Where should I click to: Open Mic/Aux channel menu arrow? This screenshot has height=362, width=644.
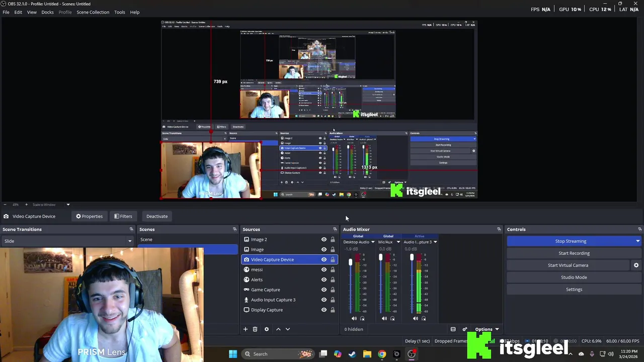(398, 242)
